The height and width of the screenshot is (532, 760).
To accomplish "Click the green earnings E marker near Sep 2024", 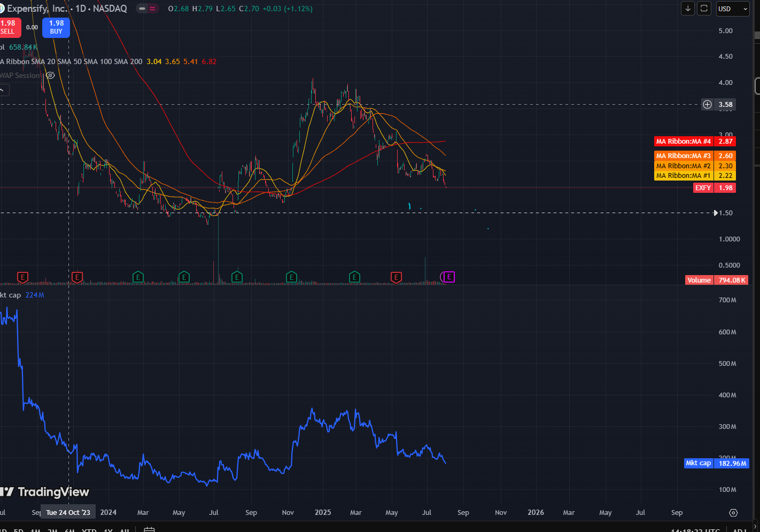I will pyautogui.click(x=237, y=277).
